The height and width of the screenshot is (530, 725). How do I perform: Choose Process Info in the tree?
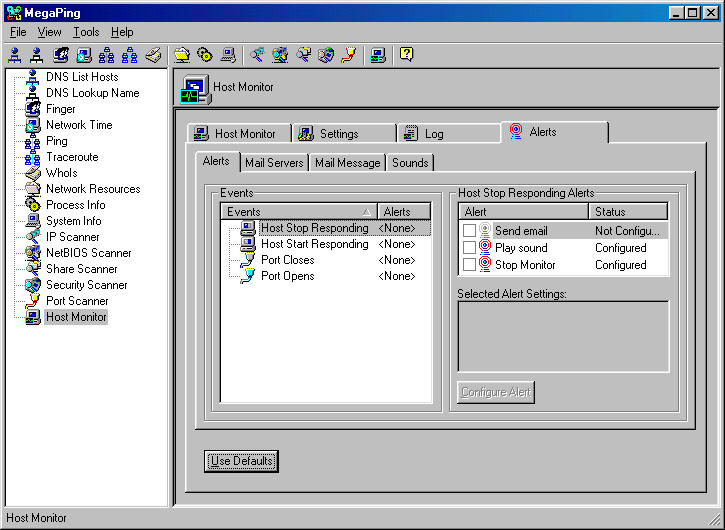point(76,205)
